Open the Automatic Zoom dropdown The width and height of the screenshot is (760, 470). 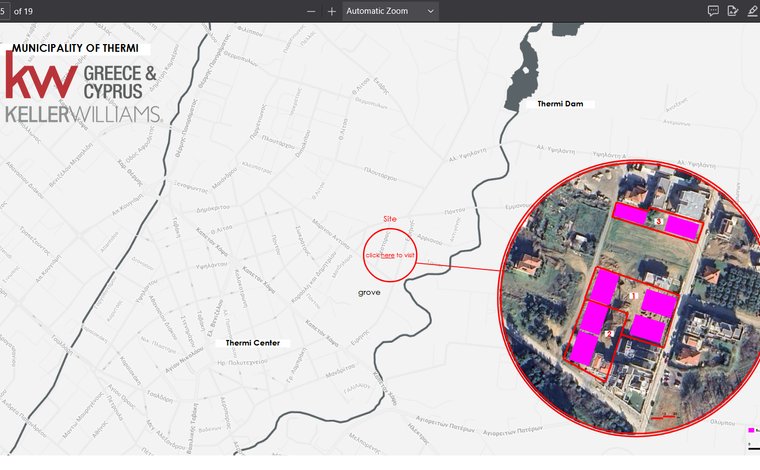(390, 11)
